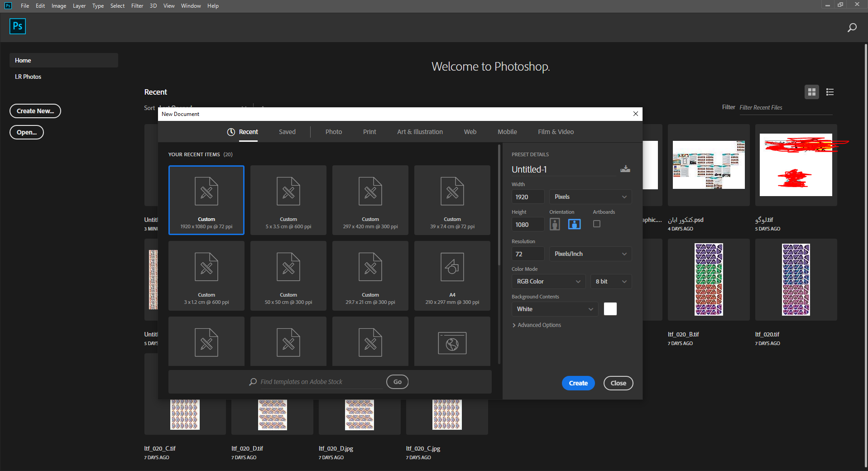Open the Saved tab
This screenshot has width=868, height=471.
click(x=287, y=132)
